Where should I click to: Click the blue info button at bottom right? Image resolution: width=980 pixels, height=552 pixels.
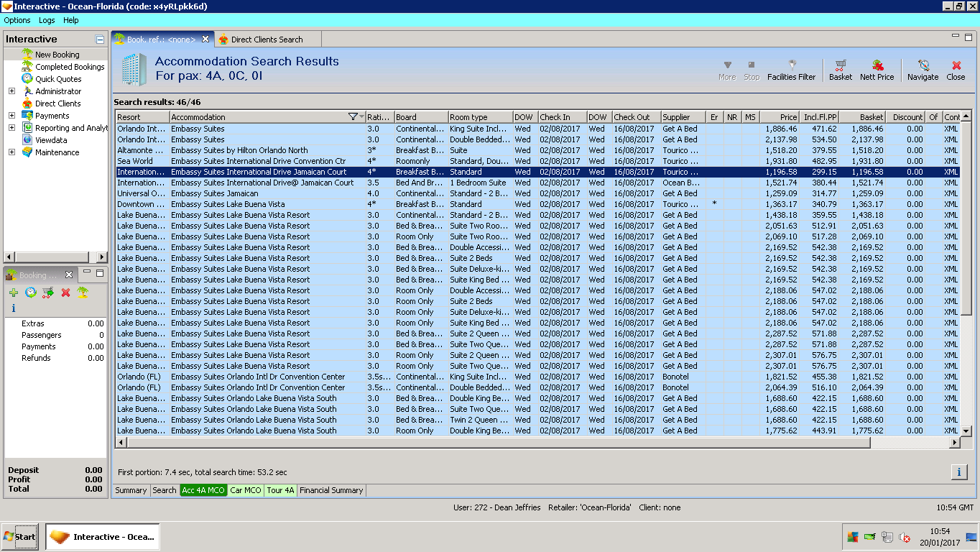(958, 472)
